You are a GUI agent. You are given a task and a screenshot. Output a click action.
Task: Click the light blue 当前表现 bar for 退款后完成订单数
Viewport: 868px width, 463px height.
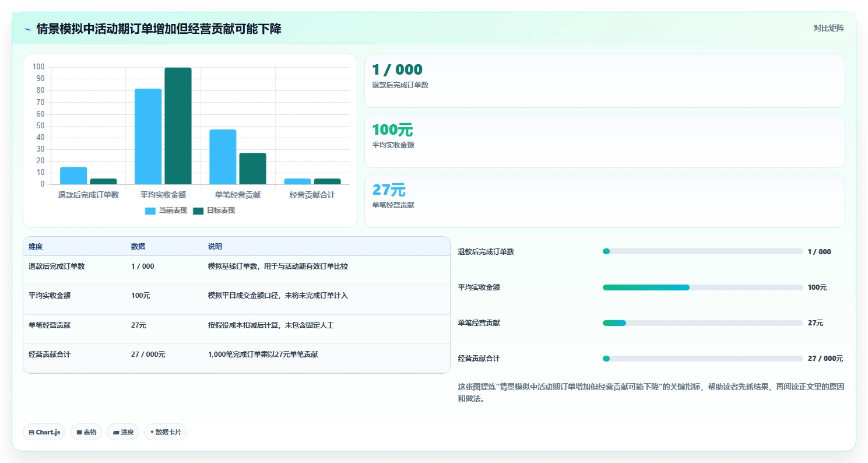73,176
